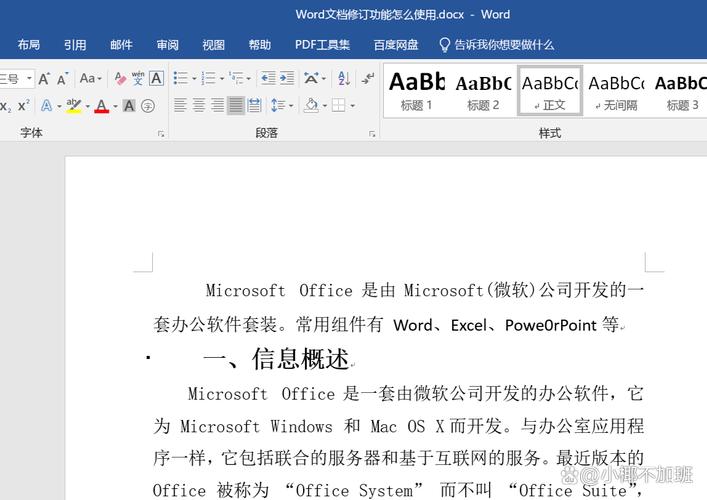This screenshot has height=500, width=707.
Task: Open the shading color dropdown arrow
Action: point(325,106)
